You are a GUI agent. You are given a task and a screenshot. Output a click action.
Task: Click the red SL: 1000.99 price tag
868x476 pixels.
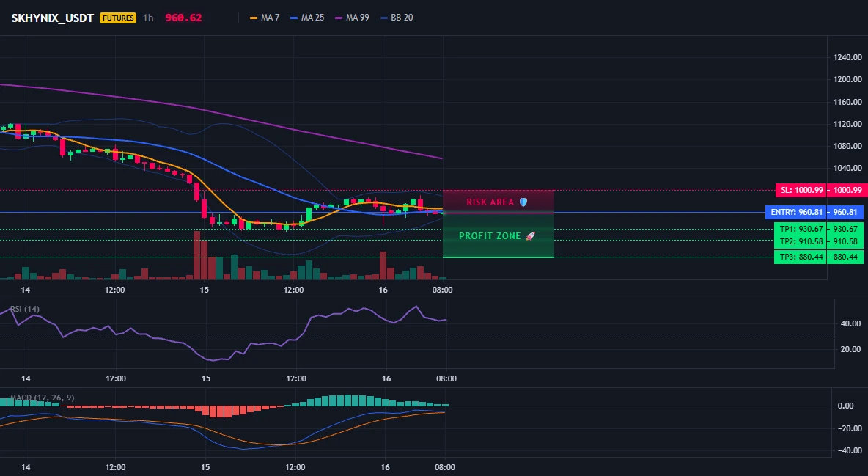(x=820, y=190)
